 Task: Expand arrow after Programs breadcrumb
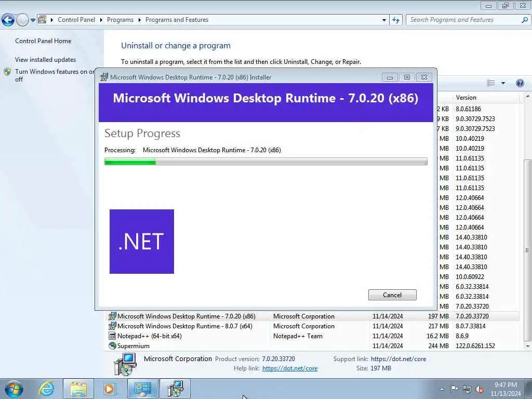[x=139, y=20]
